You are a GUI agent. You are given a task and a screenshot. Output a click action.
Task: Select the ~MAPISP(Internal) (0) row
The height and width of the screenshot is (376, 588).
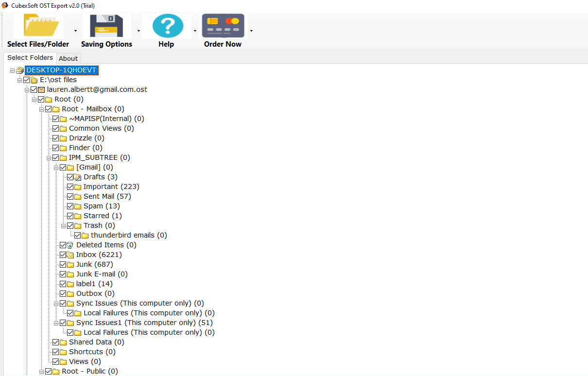click(x=106, y=119)
